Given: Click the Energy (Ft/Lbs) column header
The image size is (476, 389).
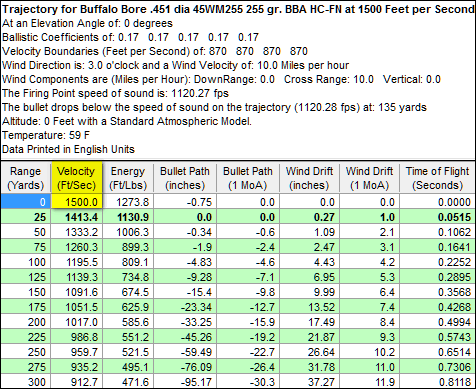Looking at the screenshot, I should pos(128,178).
